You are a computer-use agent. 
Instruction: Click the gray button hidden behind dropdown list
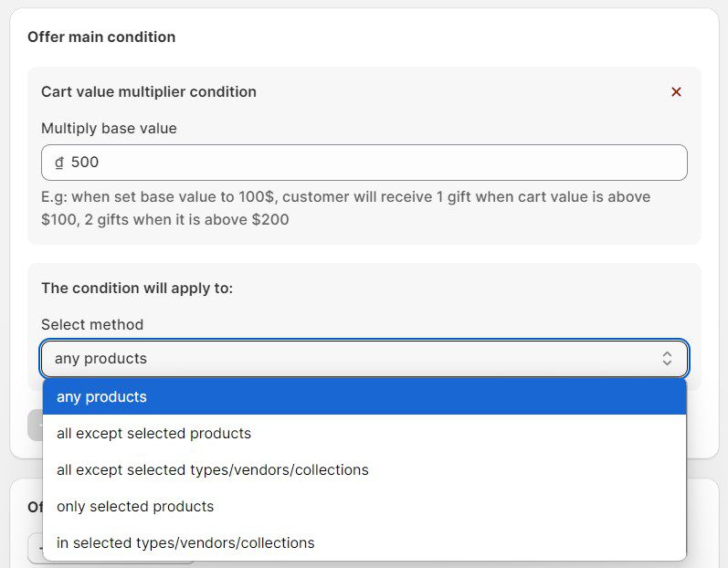(x=34, y=425)
